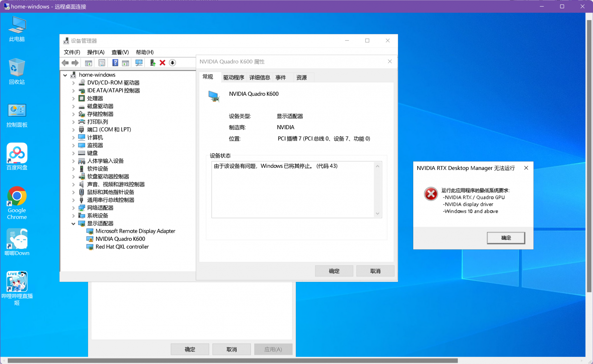Open the Properties toolbar icon

point(102,63)
